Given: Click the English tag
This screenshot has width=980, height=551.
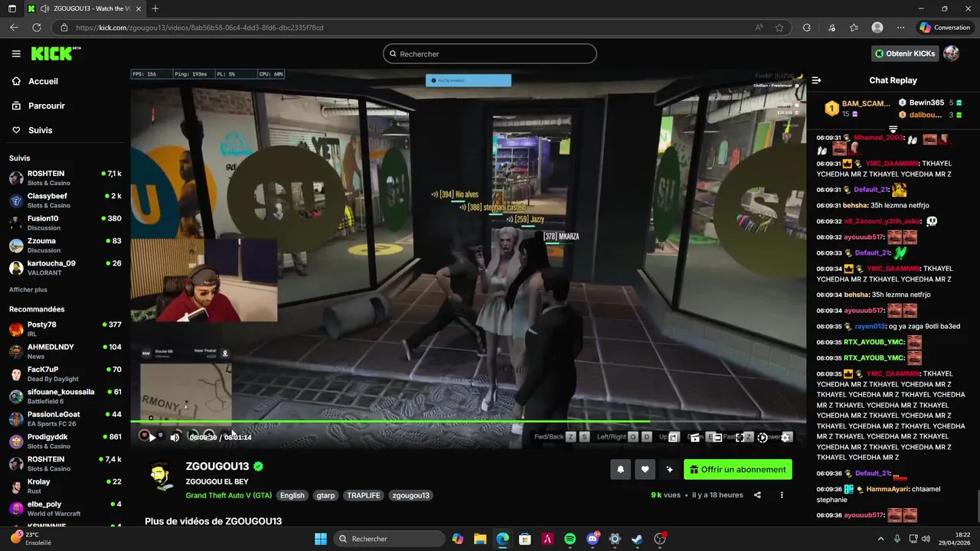Looking at the screenshot, I should tap(292, 495).
